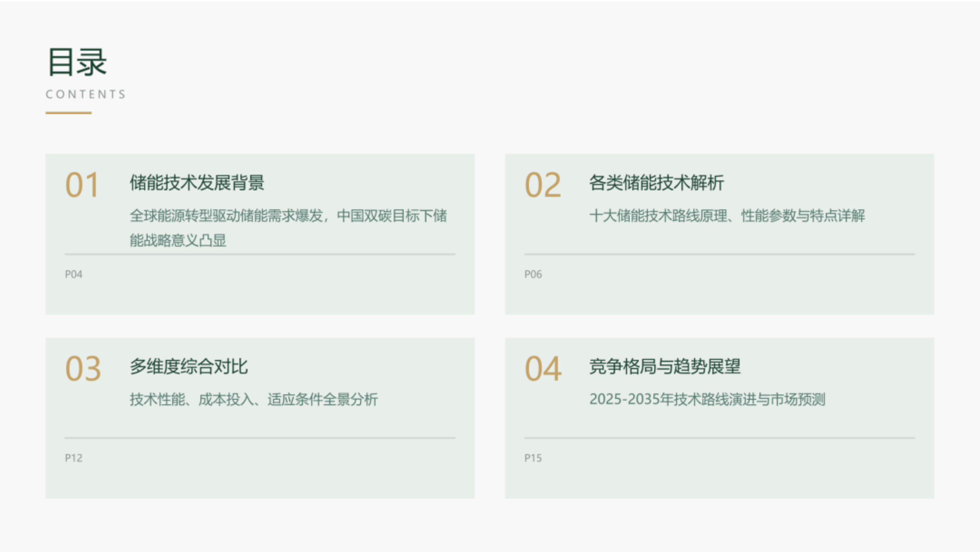Viewport: 980px width, 552px height.
Task: Select the section number 02
Action: 543,185
